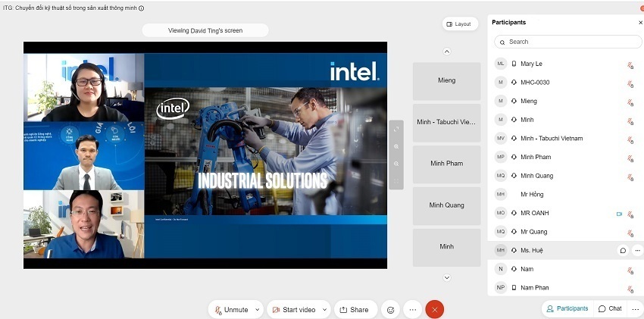This screenshot has width=644, height=319.
Task: Click the meeting info icon beside the title
Action: pos(141,8)
